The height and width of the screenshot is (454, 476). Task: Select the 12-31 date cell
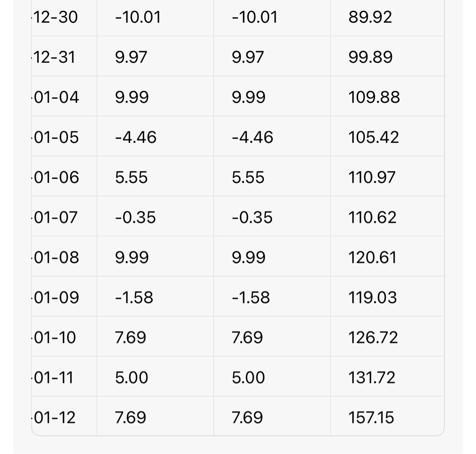[54, 57]
